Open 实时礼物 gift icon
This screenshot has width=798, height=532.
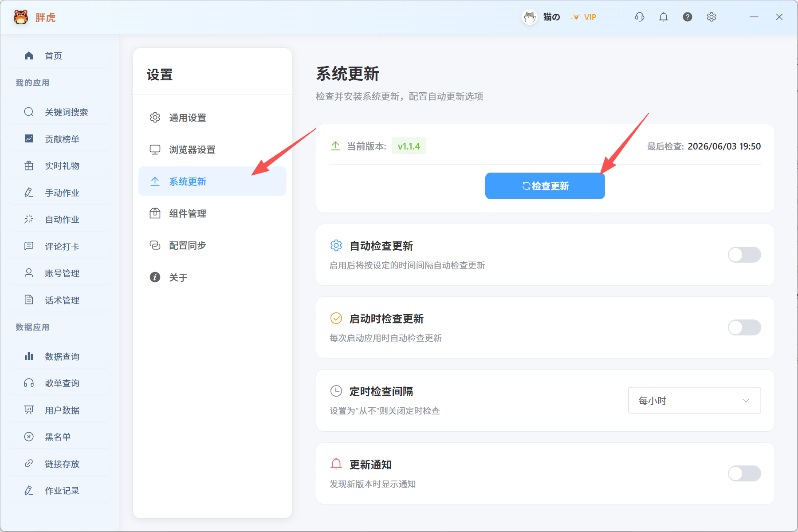coord(29,166)
